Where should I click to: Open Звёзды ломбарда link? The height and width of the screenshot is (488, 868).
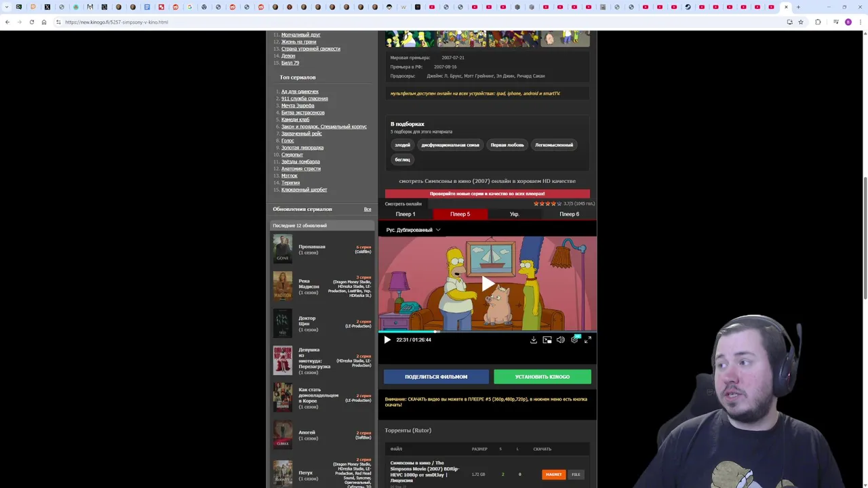click(300, 161)
